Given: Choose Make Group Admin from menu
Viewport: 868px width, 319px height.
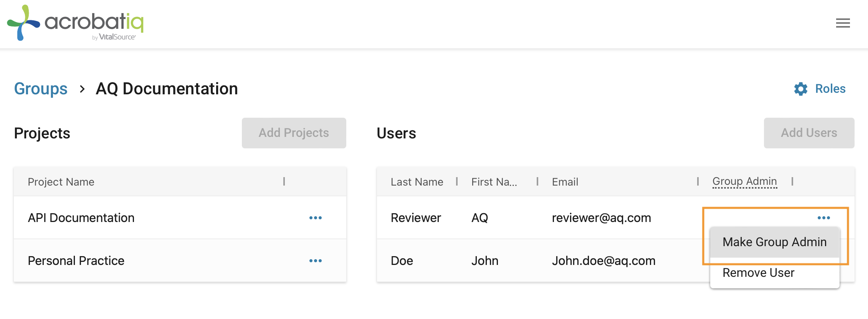Looking at the screenshot, I should (774, 242).
